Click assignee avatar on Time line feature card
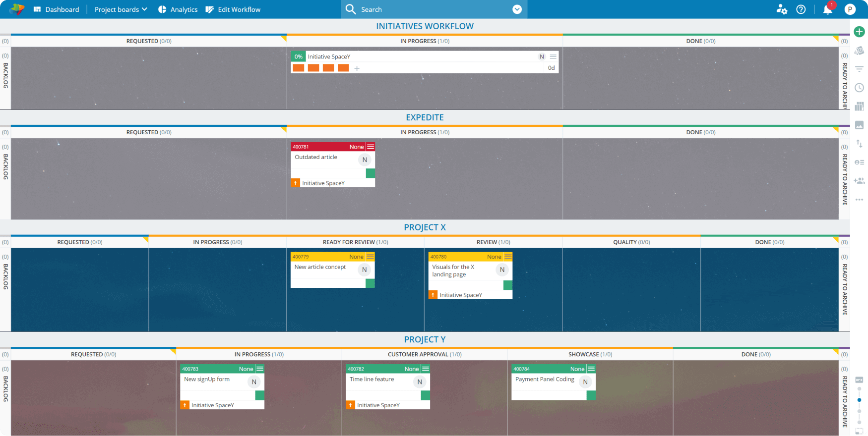 (420, 381)
